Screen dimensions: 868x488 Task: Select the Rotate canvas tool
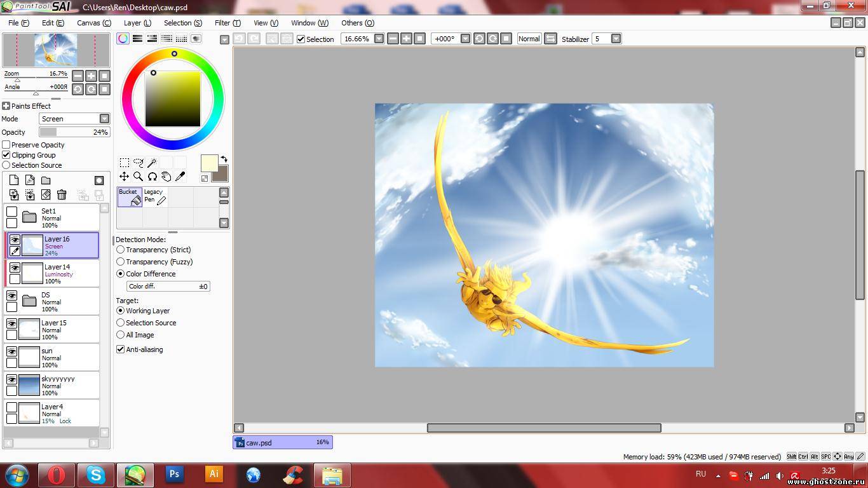(x=153, y=177)
